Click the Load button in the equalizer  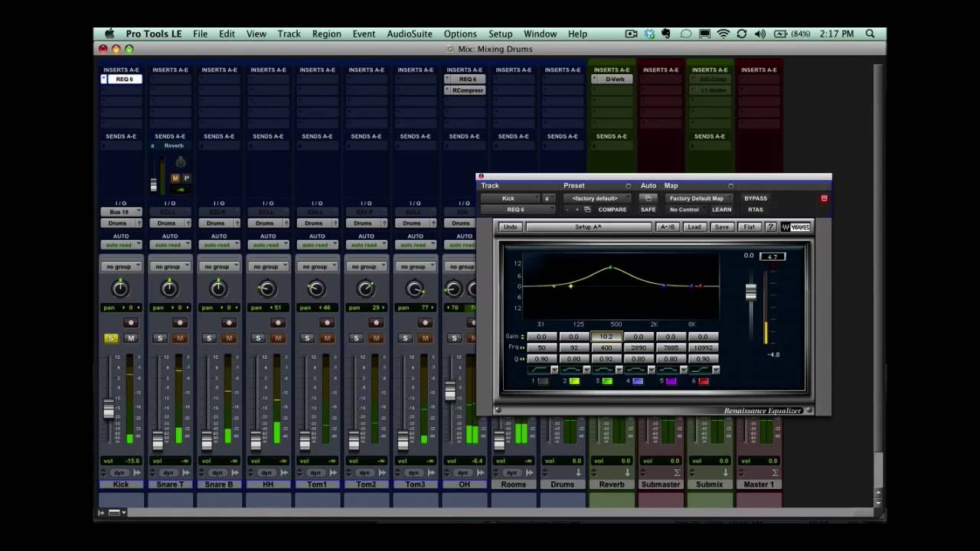694,227
